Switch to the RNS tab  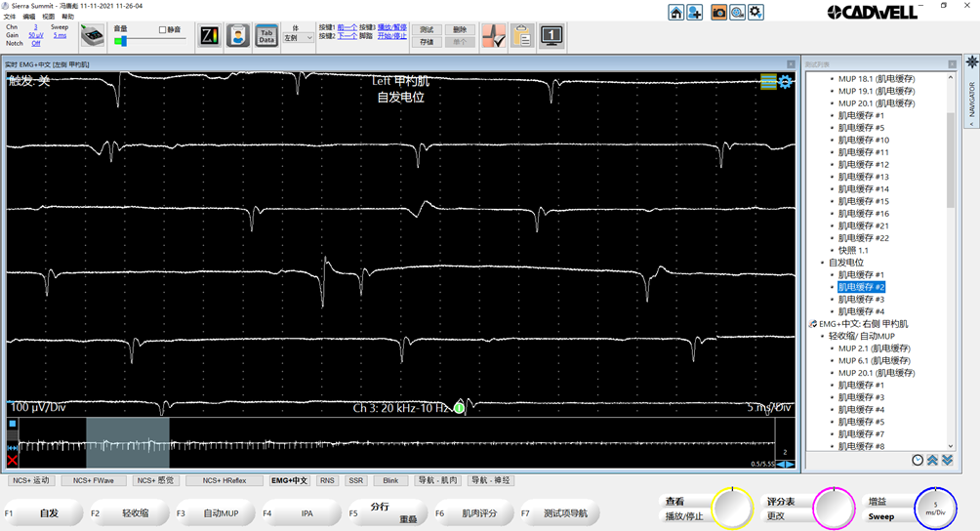click(327, 480)
